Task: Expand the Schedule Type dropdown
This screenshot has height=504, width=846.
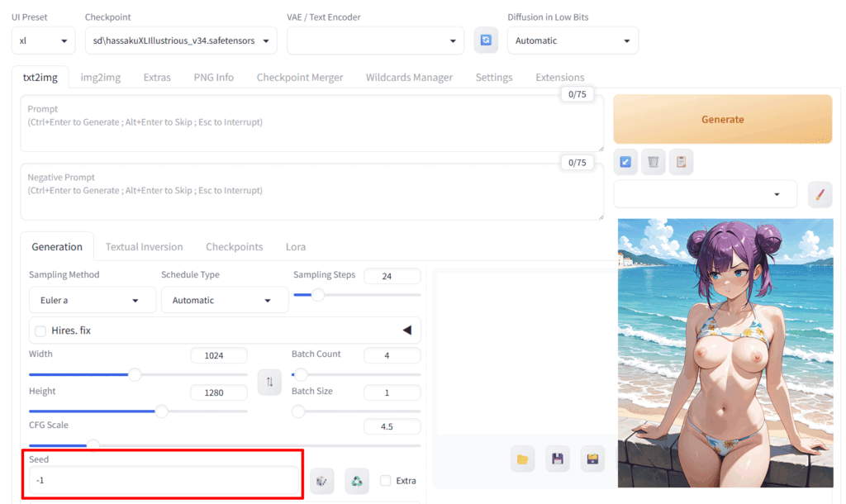Action: click(x=224, y=301)
